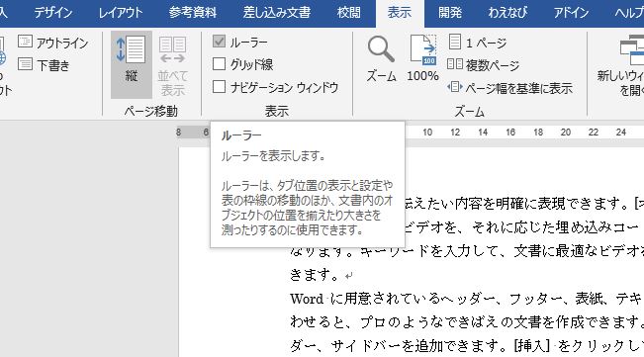
Task: Click the word Word in document
Action: pyautogui.click(x=307, y=299)
